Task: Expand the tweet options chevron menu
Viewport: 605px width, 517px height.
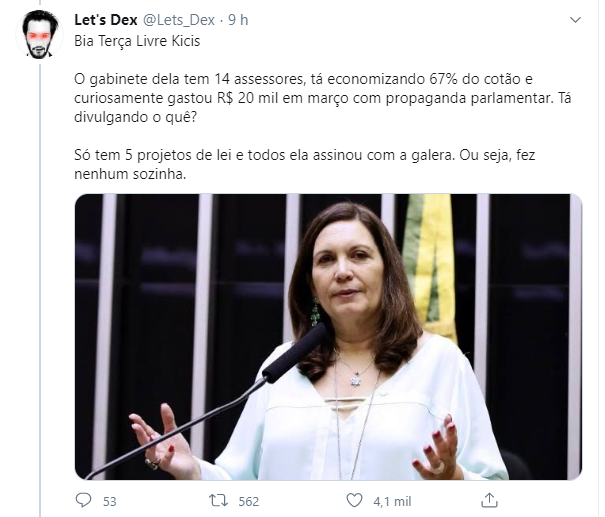Action: point(575,20)
